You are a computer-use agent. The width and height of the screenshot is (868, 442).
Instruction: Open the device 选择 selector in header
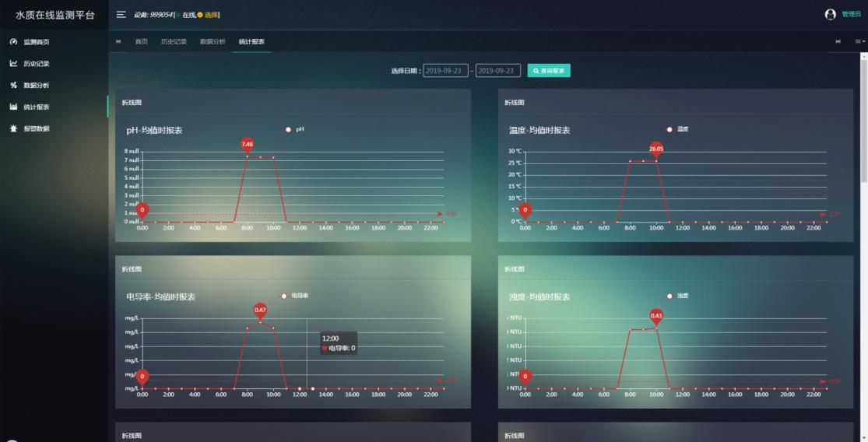(211, 15)
